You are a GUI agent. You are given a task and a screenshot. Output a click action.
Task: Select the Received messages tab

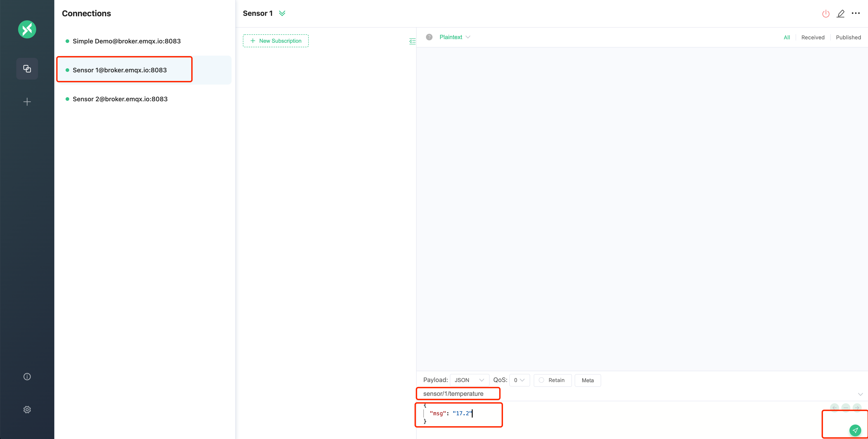813,37
